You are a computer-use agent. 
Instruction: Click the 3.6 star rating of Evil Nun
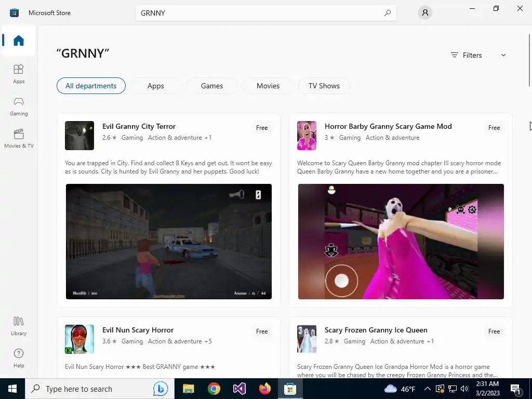click(109, 341)
